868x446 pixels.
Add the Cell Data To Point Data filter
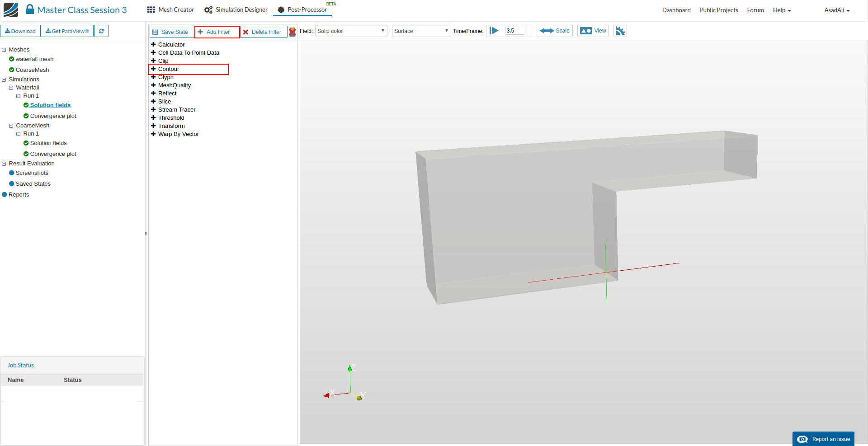point(189,53)
